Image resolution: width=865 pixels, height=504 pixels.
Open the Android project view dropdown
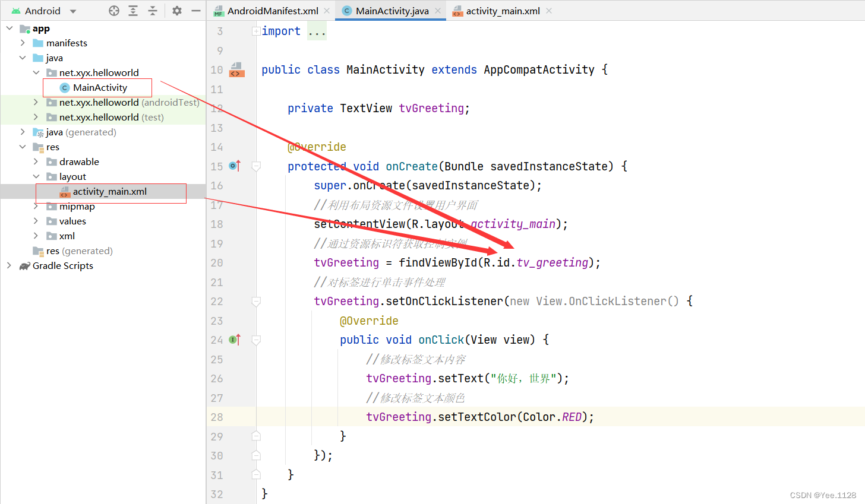73,11
